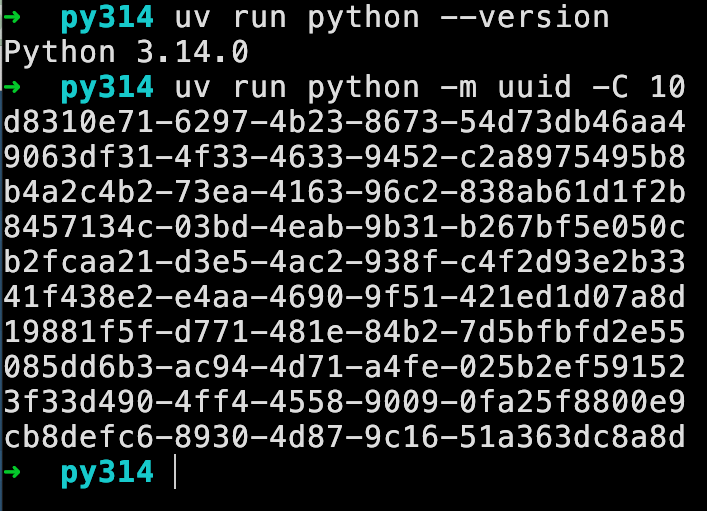Select UUID 41f438e2-e4aa-4690-9f51-421ed1d07a8d
707x511 pixels.
coord(344,297)
